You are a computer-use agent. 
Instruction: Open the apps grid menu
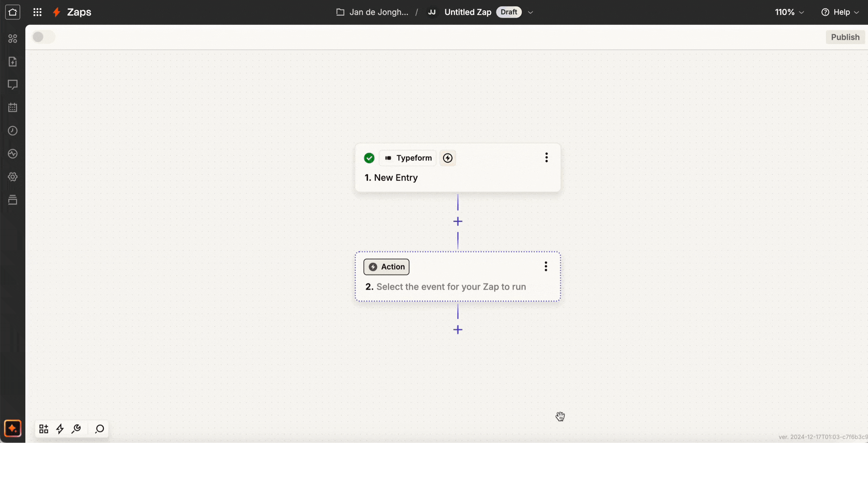pos(38,12)
